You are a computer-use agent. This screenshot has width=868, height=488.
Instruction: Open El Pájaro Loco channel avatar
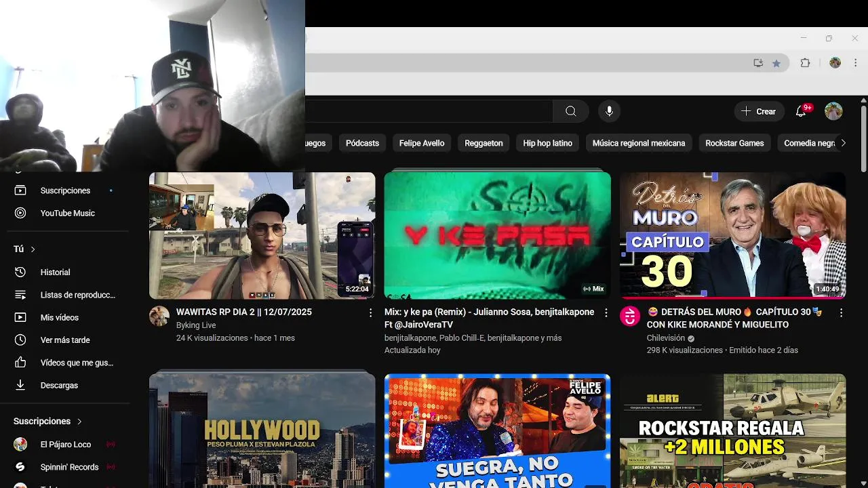20,445
